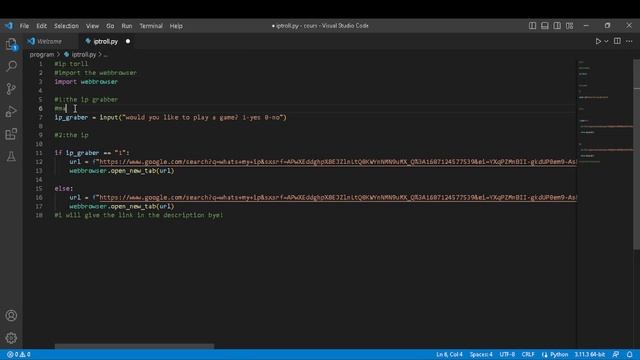640x360 pixels.
Task: Open the Run menu
Action: (127, 26)
